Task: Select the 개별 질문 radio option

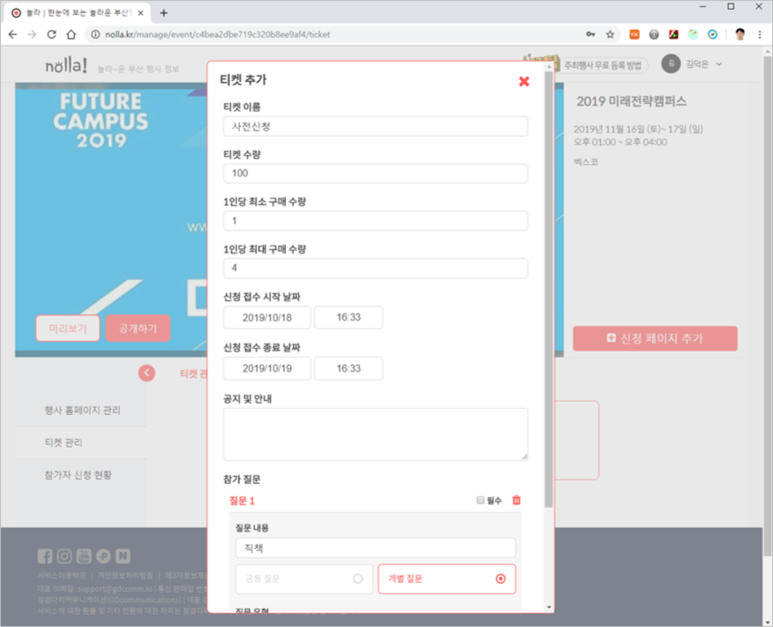Action: pos(447,579)
